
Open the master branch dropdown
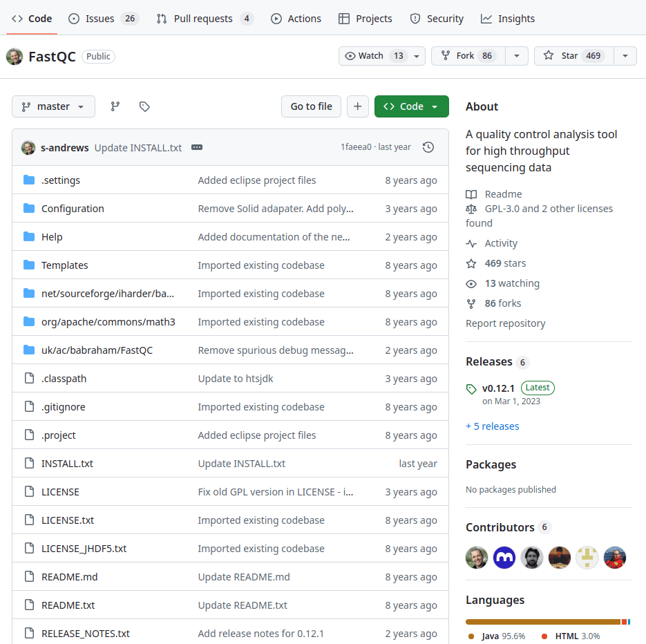(x=54, y=106)
